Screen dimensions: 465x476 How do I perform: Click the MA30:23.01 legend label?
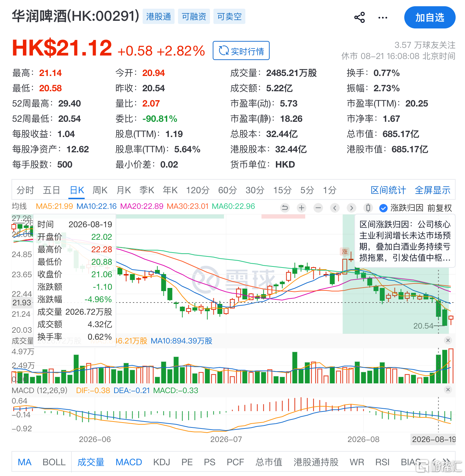pos(187,206)
